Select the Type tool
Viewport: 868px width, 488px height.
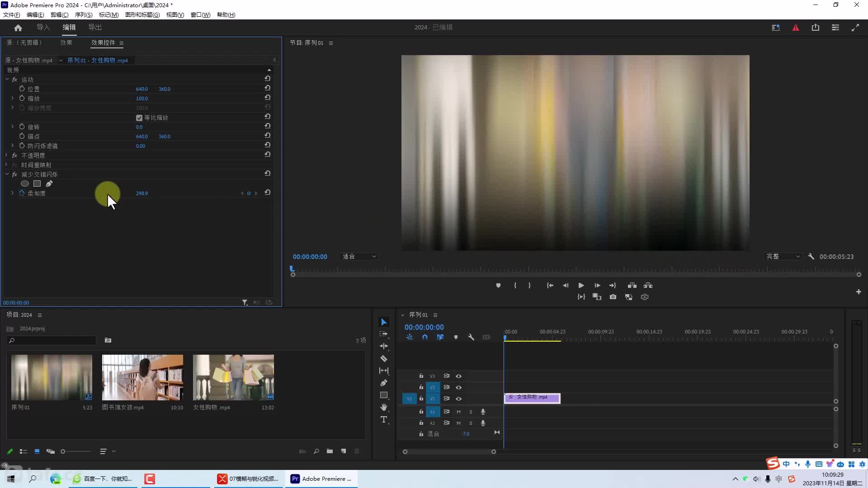pos(384,419)
